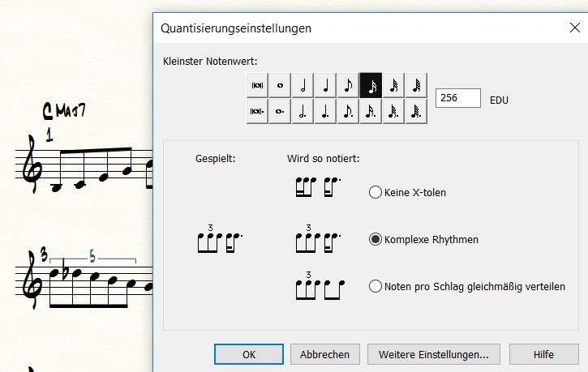Select the highlighted sixteenth note button
The width and height of the screenshot is (588, 372).
tap(371, 85)
